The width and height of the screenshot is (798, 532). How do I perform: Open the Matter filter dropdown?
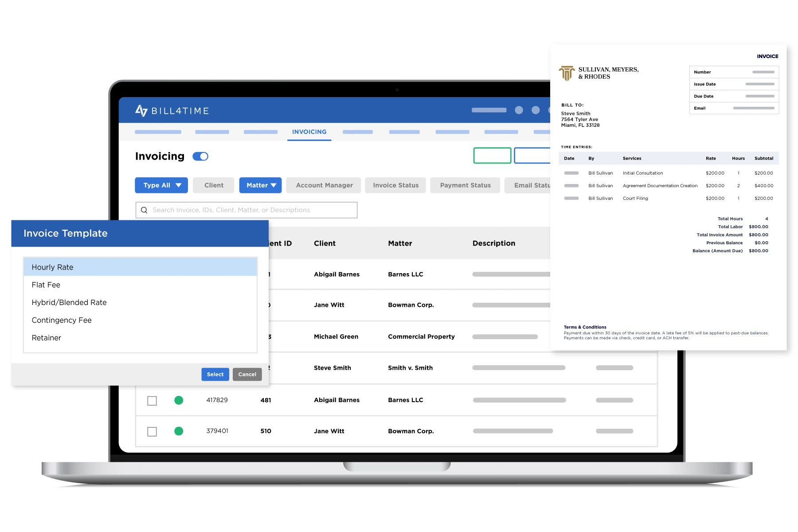(261, 185)
